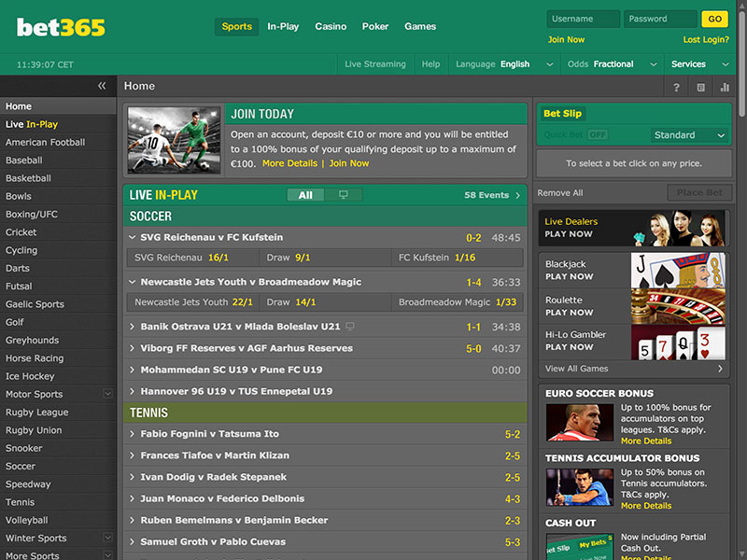
Task: Click inside the Password field
Action: [660, 19]
